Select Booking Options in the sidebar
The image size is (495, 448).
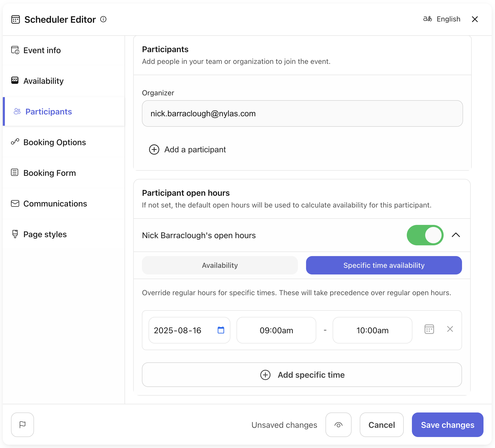point(55,142)
